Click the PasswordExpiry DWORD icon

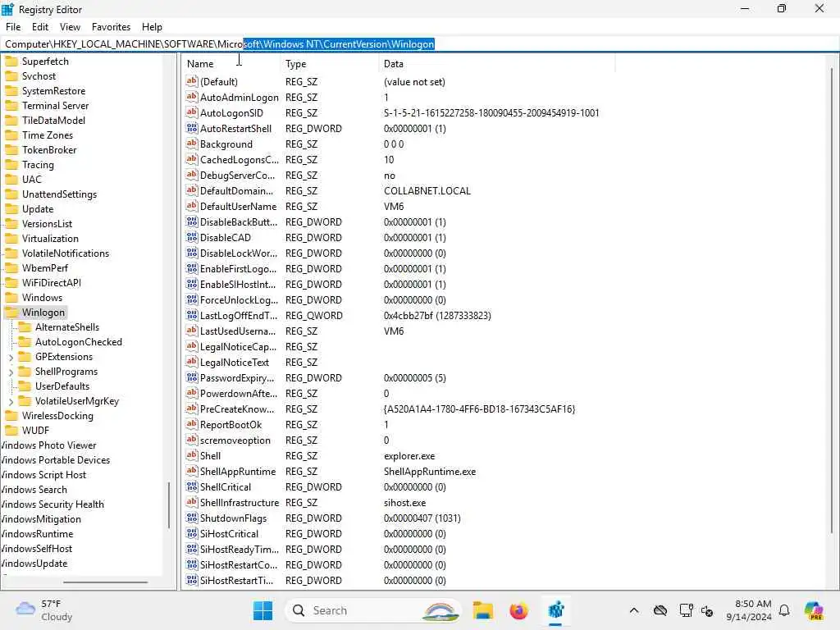click(x=192, y=377)
